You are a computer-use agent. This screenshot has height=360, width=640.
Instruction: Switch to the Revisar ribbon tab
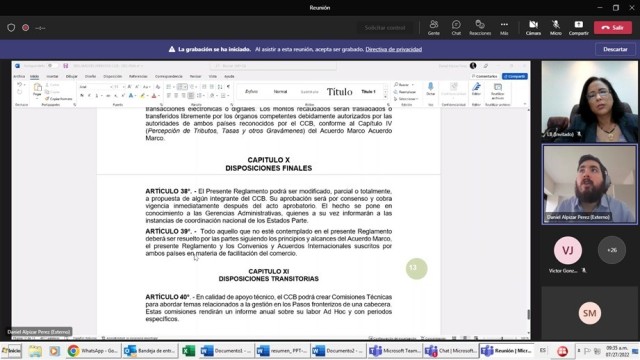(196, 76)
